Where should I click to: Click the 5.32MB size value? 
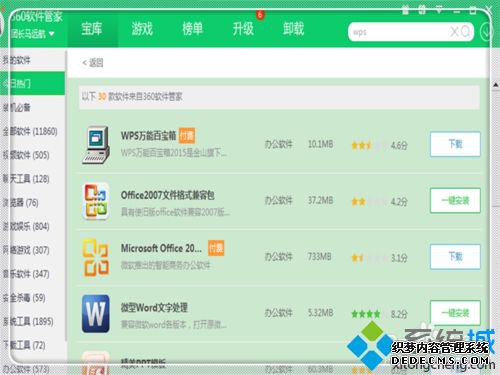[320, 313]
